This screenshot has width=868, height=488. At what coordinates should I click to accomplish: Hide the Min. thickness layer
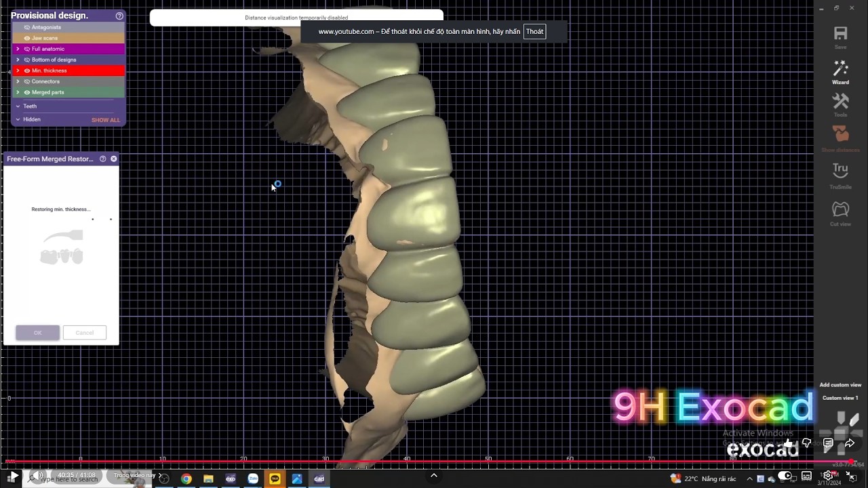click(27, 70)
